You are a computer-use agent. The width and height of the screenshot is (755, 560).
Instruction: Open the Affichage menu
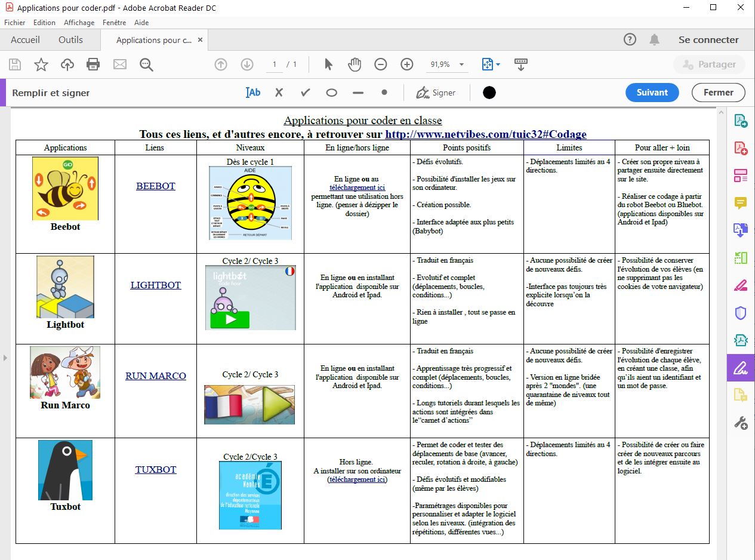pyautogui.click(x=79, y=23)
